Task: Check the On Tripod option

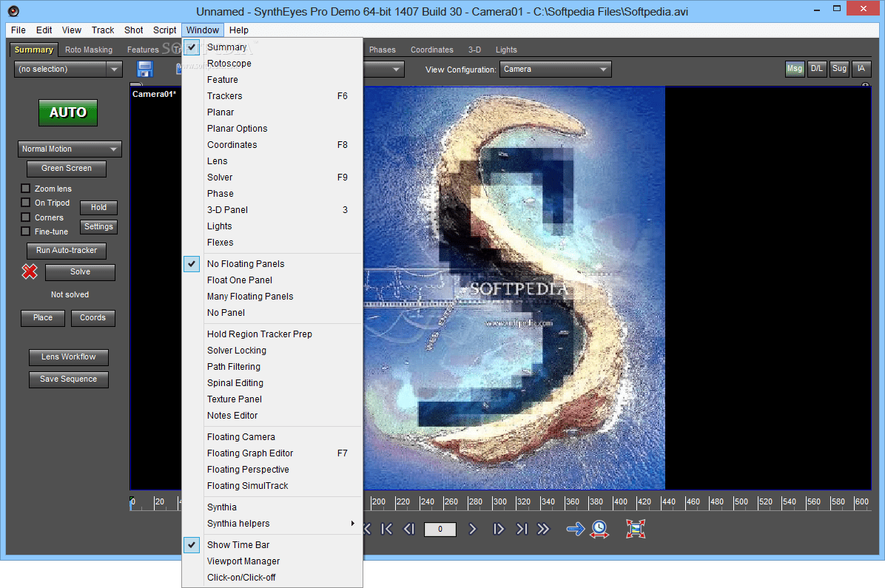Action: (25, 203)
